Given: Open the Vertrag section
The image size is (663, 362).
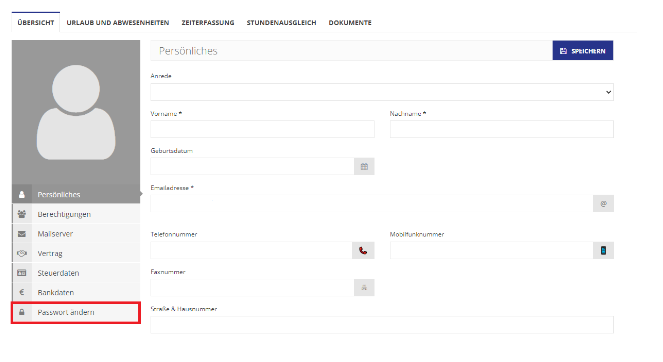Looking at the screenshot, I should 76,253.
